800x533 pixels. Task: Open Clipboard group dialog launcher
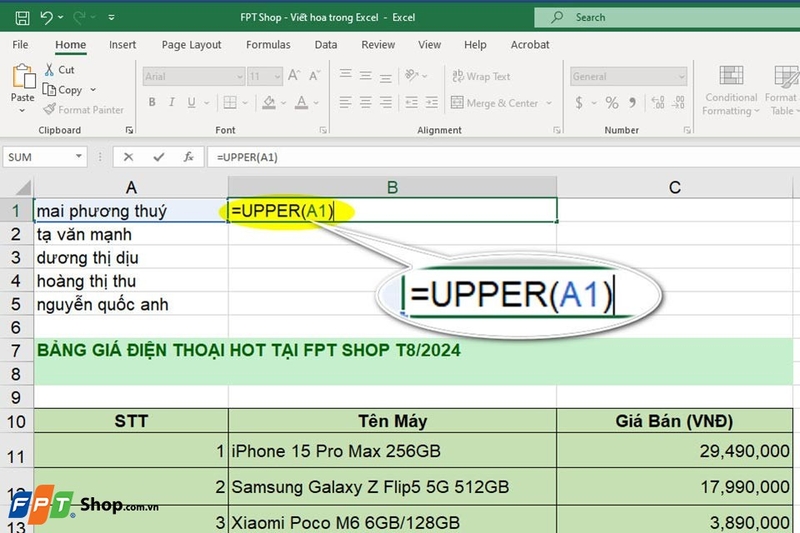pos(129,131)
